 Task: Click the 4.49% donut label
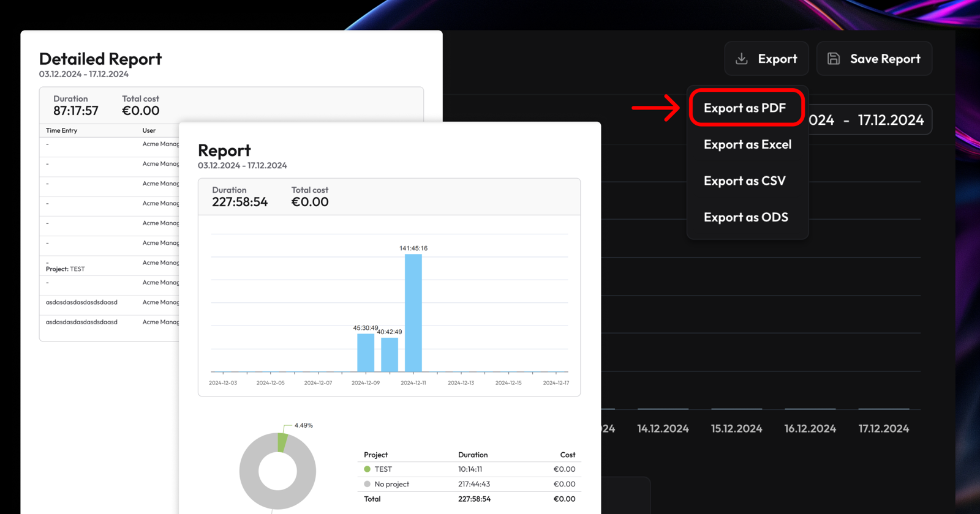point(303,425)
